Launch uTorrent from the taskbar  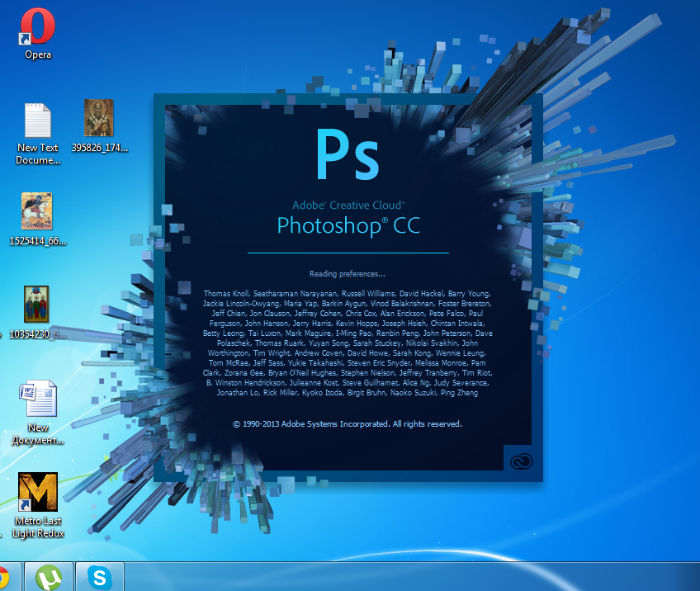click(x=49, y=578)
